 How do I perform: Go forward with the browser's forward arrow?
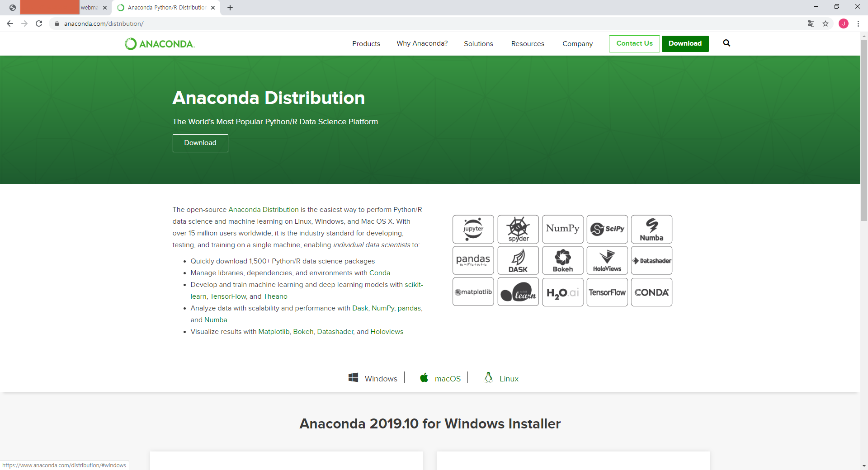point(24,23)
